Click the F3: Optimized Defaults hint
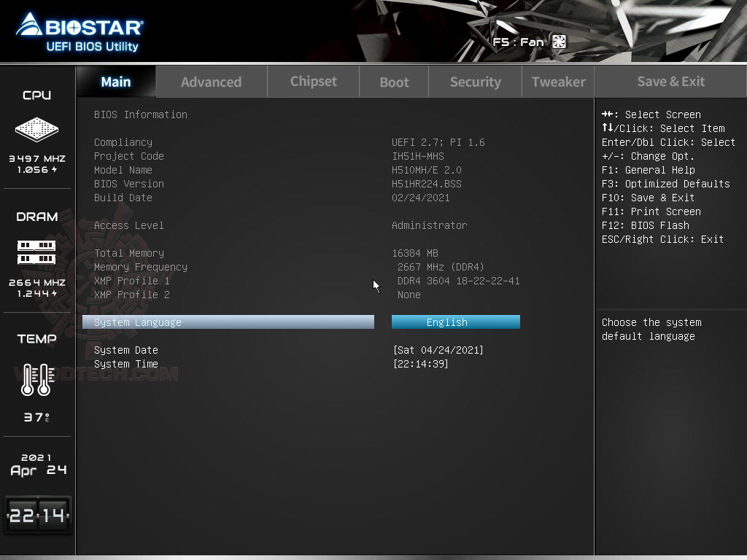Image resolution: width=747 pixels, height=560 pixels. point(665,184)
